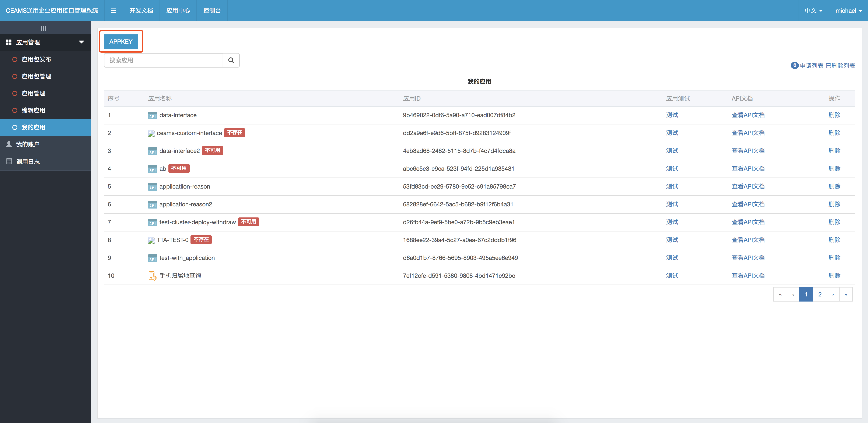Open 开发文档 in the top navigation

tap(141, 10)
